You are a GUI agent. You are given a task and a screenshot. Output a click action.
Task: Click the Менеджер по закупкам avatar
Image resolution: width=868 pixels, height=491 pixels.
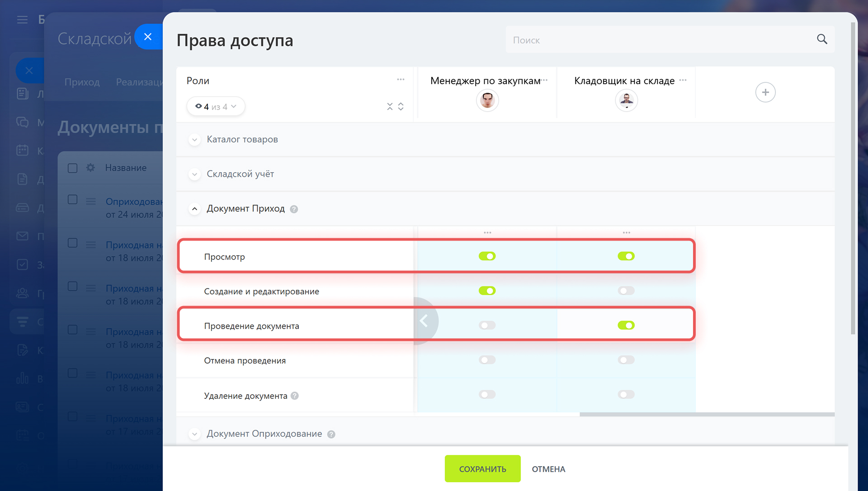487,100
